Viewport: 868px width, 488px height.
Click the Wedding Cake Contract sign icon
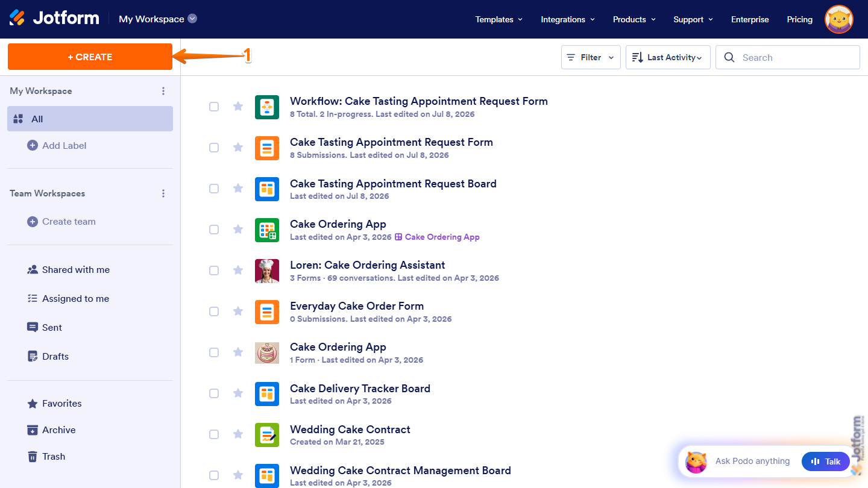(267, 435)
